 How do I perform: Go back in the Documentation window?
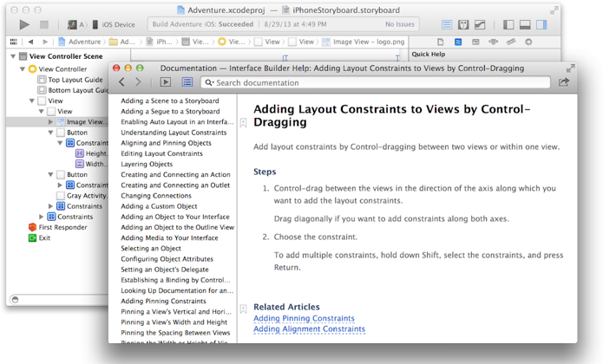121,81
